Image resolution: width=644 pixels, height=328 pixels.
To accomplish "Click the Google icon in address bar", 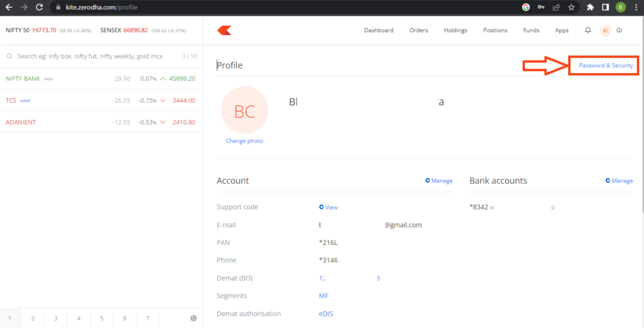I will click(x=526, y=7).
